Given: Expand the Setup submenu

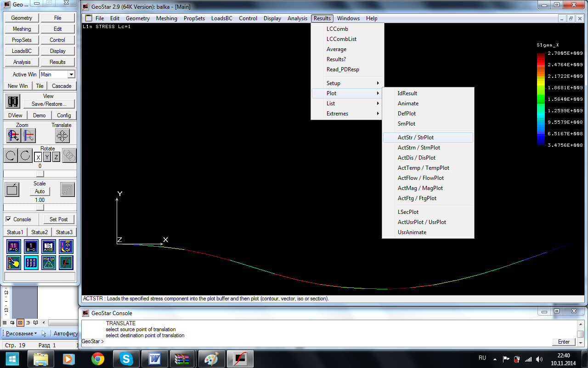Looking at the screenshot, I should pyautogui.click(x=347, y=83).
